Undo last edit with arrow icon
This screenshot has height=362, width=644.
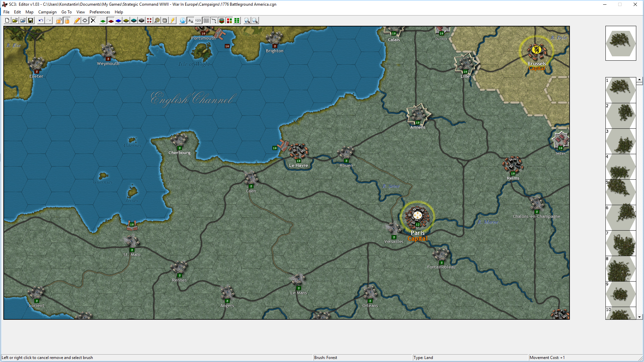pos(41,20)
